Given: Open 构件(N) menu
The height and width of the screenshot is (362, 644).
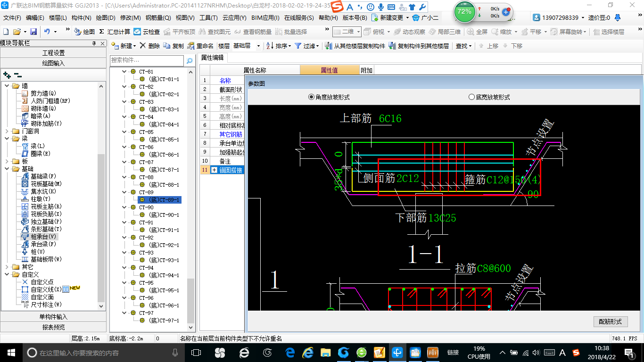Looking at the screenshot, I should (x=82, y=17).
